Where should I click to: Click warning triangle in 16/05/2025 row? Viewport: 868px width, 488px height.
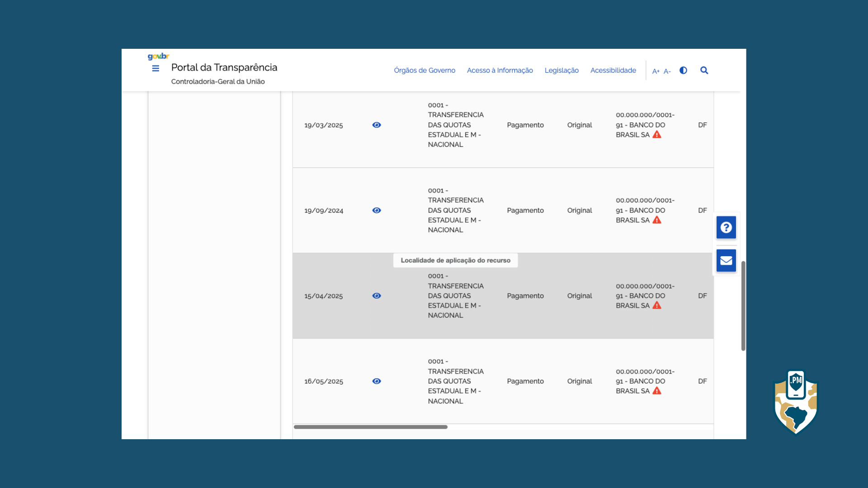click(657, 391)
